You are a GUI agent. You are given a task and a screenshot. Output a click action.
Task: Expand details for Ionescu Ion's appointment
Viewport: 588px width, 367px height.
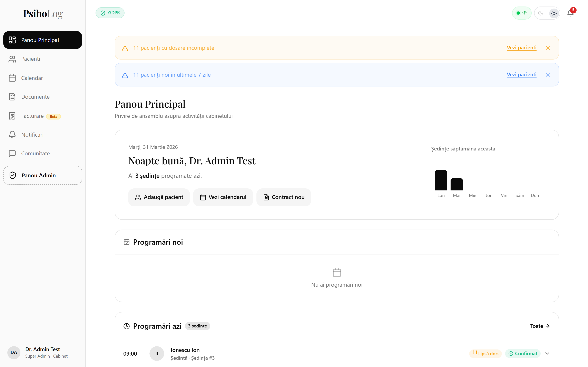click(x=547, y=353)
